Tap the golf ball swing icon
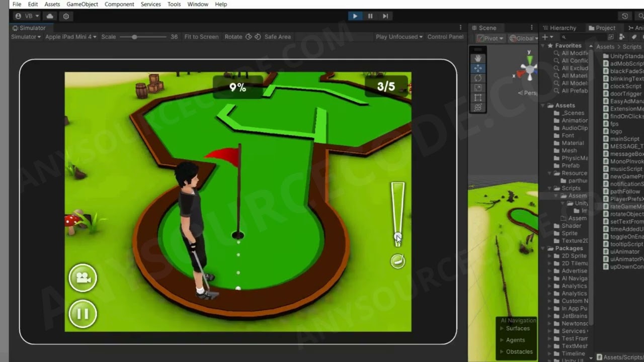The height and width of the screenshot is (362, 644). [x=398, y=261]
